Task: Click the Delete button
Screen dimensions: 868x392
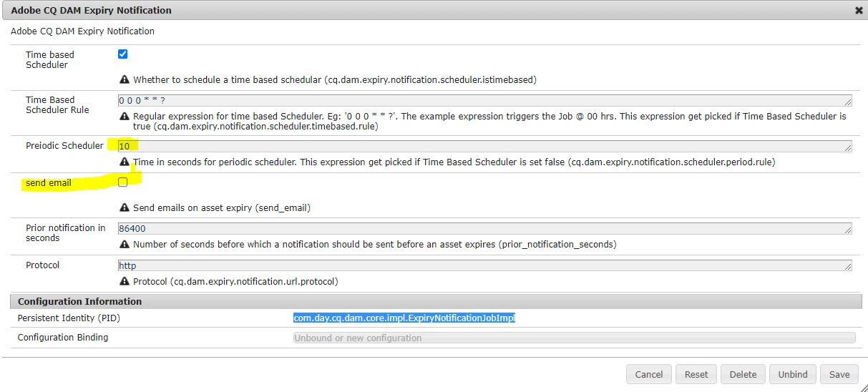Action: [x=743, y=374]
